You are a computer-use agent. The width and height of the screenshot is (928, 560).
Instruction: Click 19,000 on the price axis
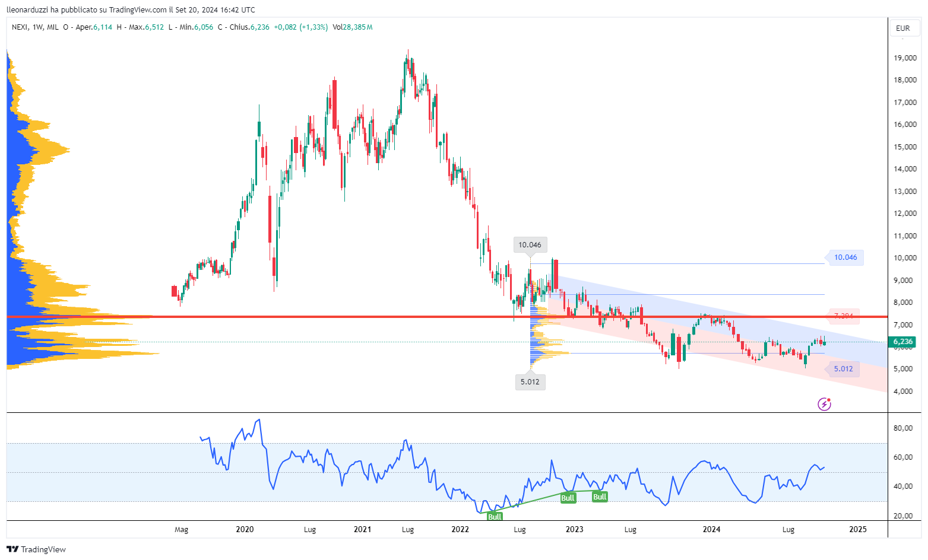(x=905, y=58)
